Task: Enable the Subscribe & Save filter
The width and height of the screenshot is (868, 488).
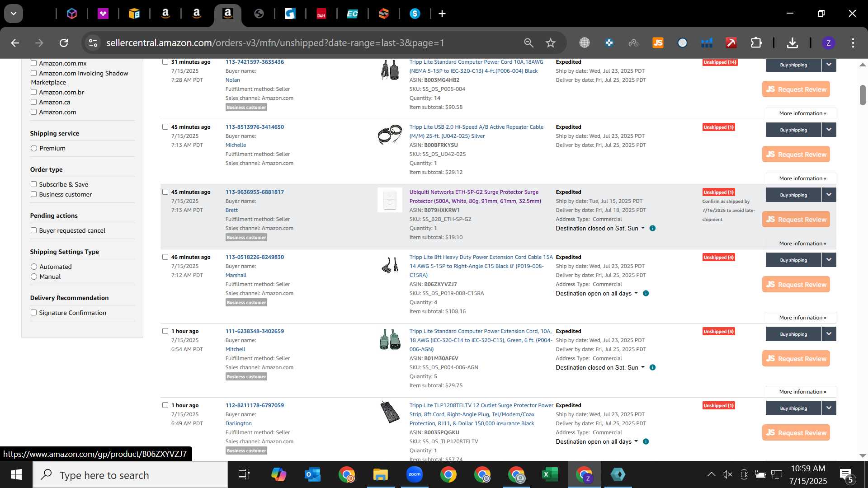Action: (33, 184)
